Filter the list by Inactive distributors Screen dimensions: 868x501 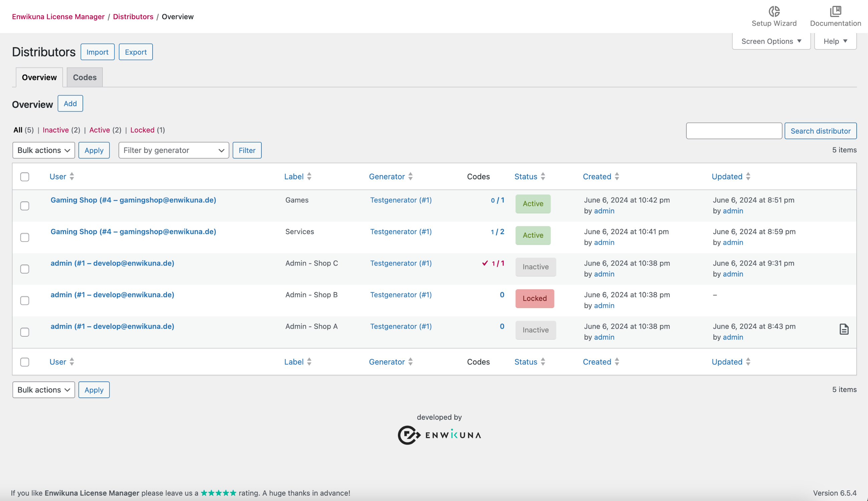point(56,130)
